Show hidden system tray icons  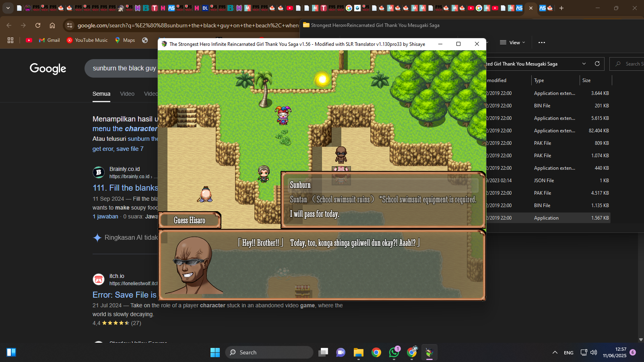pos(555,353)
